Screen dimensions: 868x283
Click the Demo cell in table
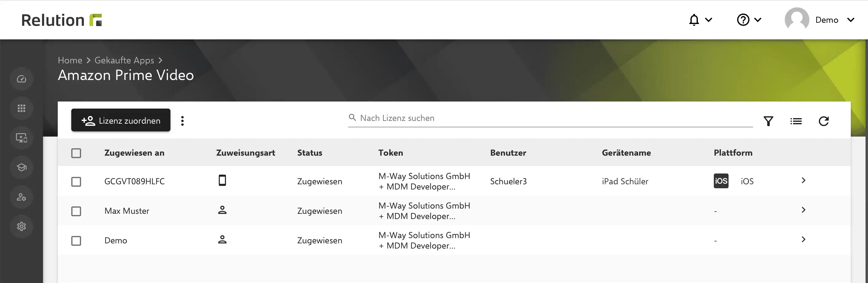115,241
